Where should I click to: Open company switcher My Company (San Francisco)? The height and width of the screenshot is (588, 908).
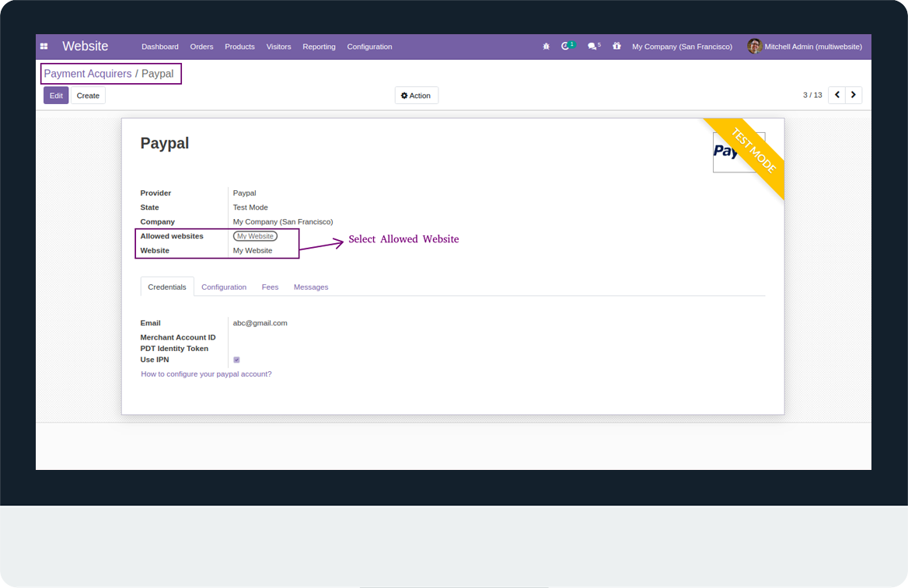pyautogui.click(x=682, y=47)
